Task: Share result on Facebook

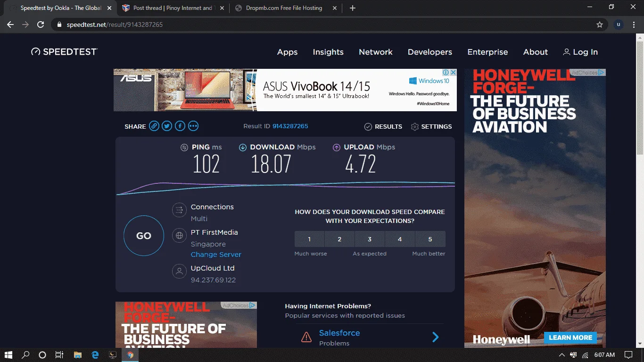Action: pyautogui.click(x=180, y=126)
